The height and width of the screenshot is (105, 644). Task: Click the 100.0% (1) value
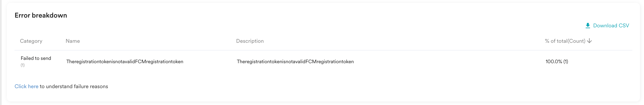tap(556, 62)
